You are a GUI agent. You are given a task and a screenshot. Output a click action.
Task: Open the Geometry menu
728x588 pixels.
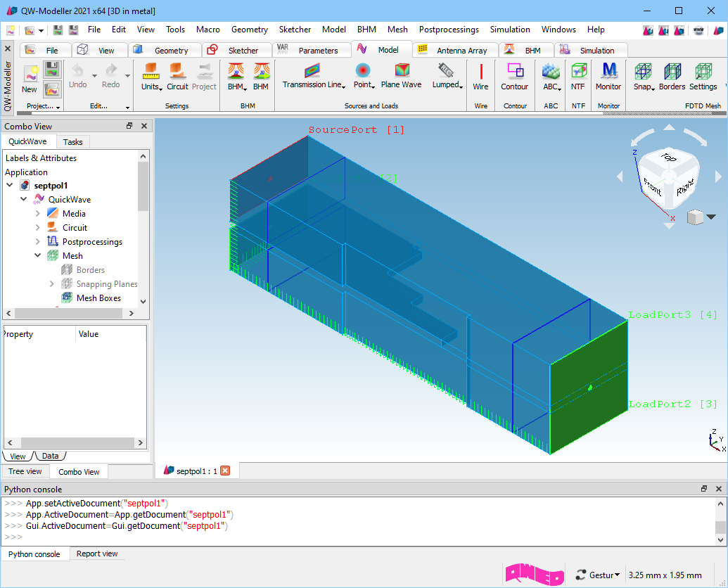tap(249, 30)
